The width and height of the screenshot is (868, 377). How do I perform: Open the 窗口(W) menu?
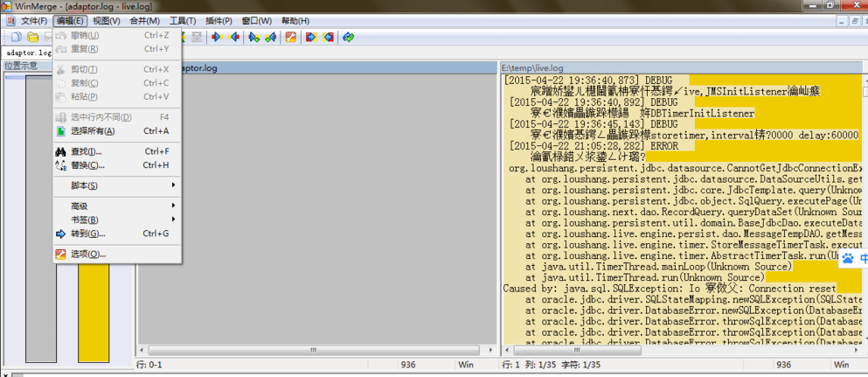pos(257,21)
